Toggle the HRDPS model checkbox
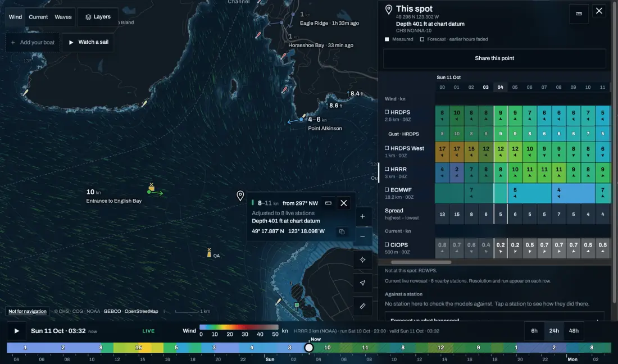This screenshot has width=618, height=364. (x=387, y=112)
